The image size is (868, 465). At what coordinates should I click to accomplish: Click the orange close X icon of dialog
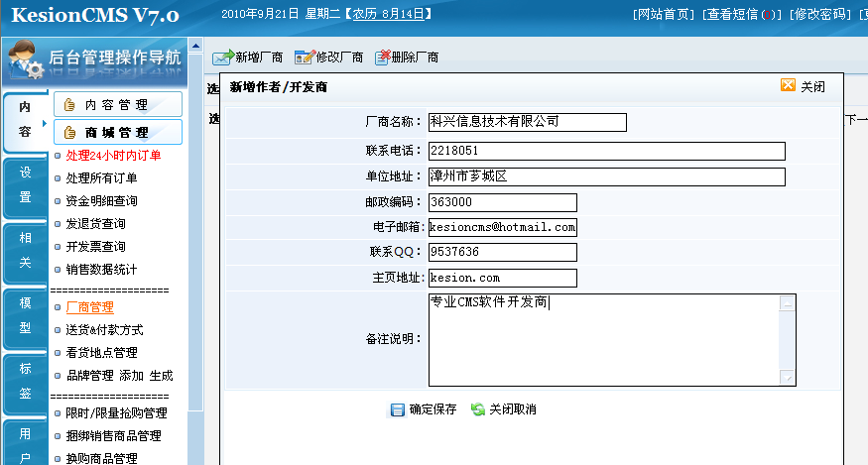[788, 85]
